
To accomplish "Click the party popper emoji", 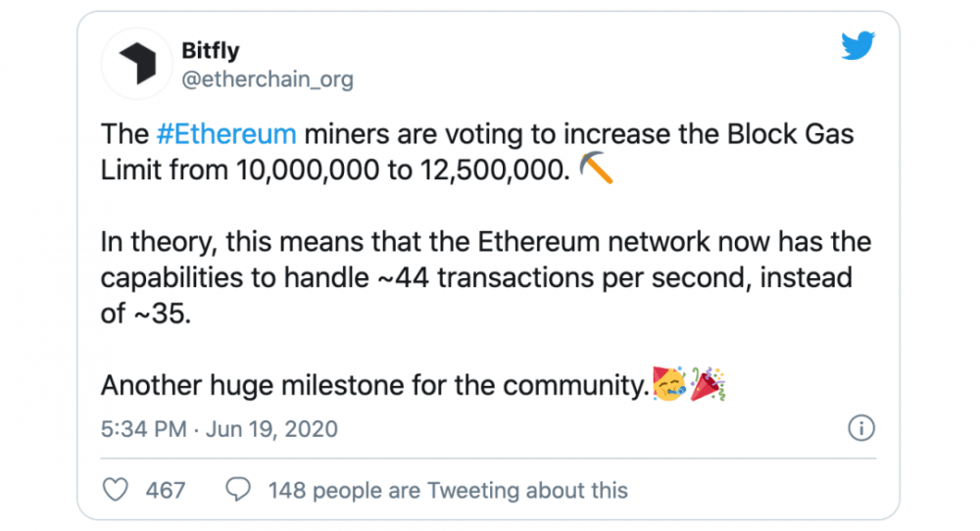I will tap(708, 385).
